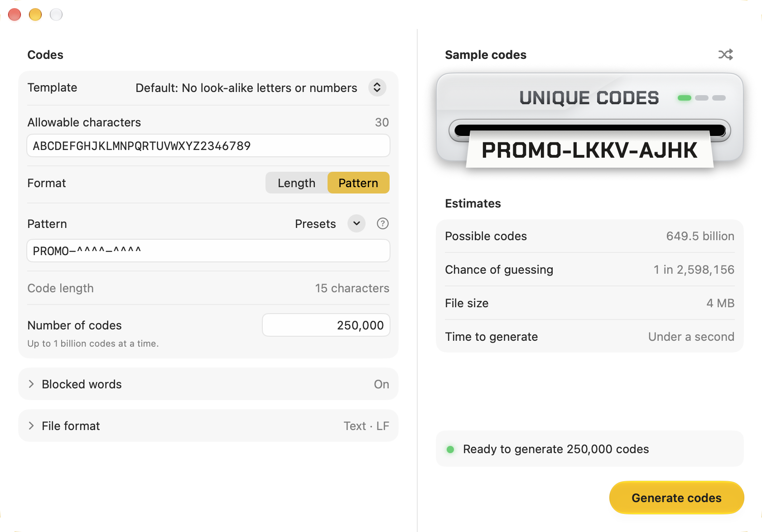The height and width of the screenshot is (532, 762).
Task: Click the allowable characters count 30
Action: point(382,122)
